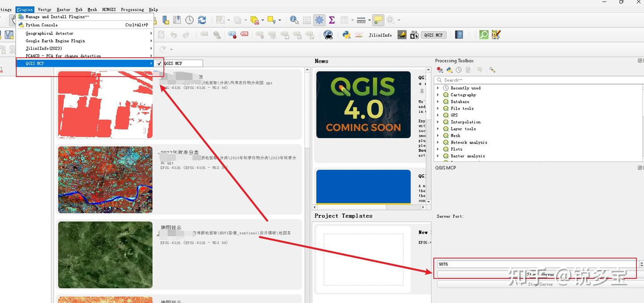Click the Statistical Summary (Σ) toolbar icon
Screen dimensions: 644x303
coord(332,20)
